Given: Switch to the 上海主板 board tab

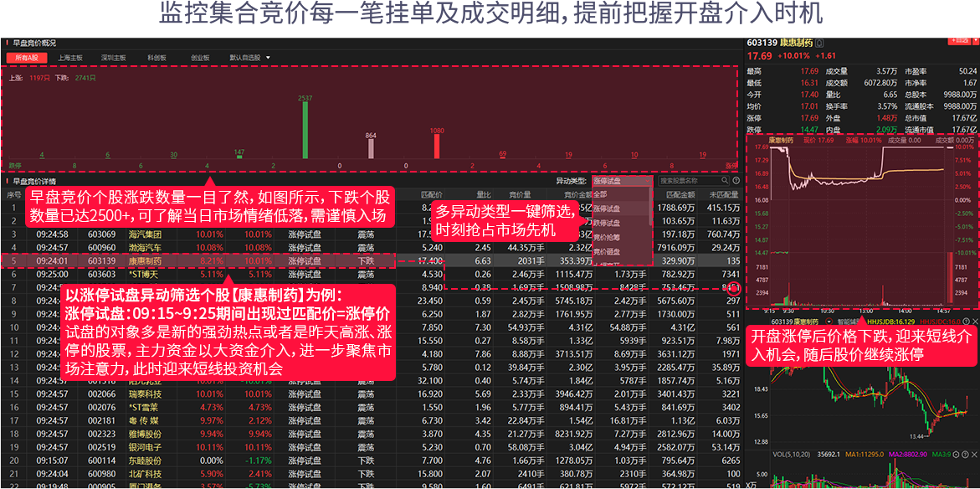Looking at the screenshot, I should point(71,56).
